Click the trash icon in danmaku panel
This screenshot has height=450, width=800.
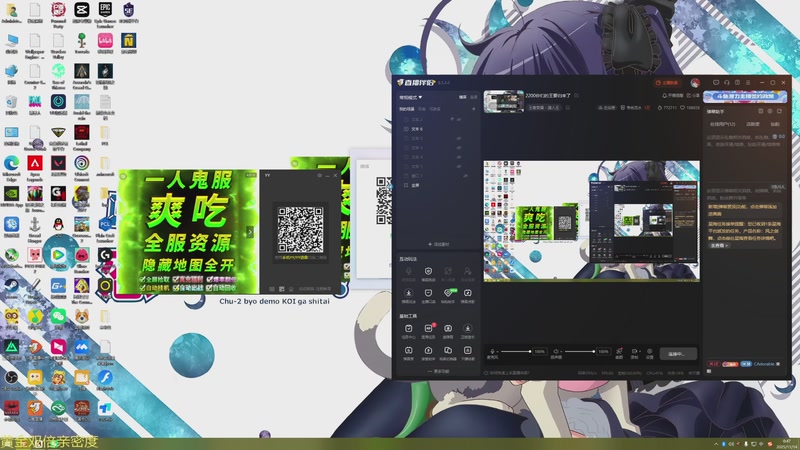tap(775, 137)
